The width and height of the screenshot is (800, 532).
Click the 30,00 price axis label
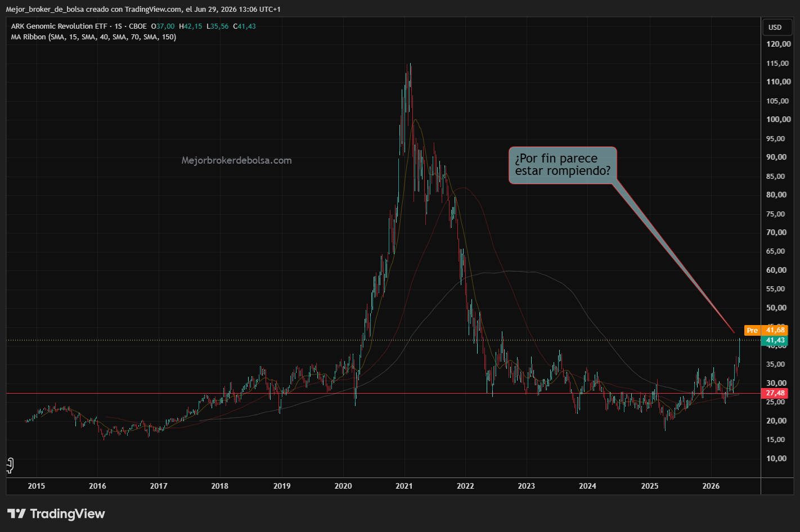click(x=776, y=383)
